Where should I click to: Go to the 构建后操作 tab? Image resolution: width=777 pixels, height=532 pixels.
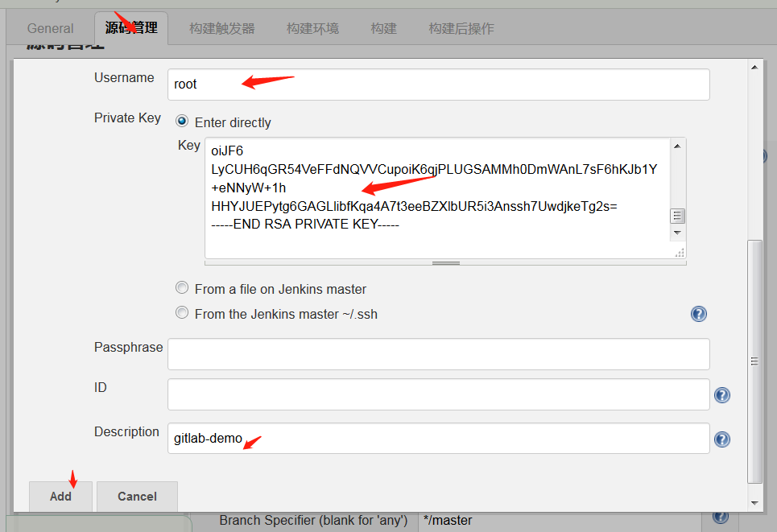[x=461, y=28]
